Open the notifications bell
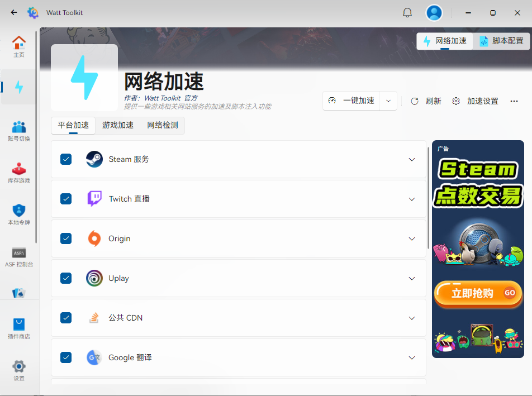This screenshot has height=396, width=532. point(407,13)
